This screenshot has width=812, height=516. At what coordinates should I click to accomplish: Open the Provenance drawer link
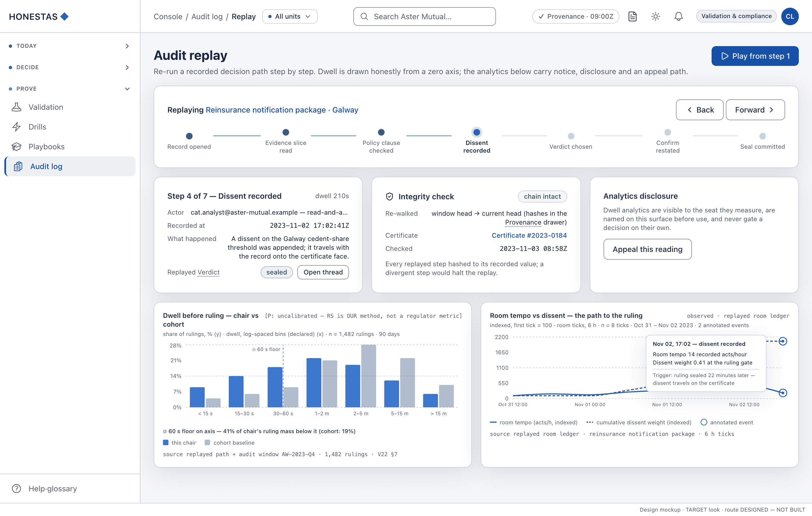pyautogui.click(x=523, y=222)
